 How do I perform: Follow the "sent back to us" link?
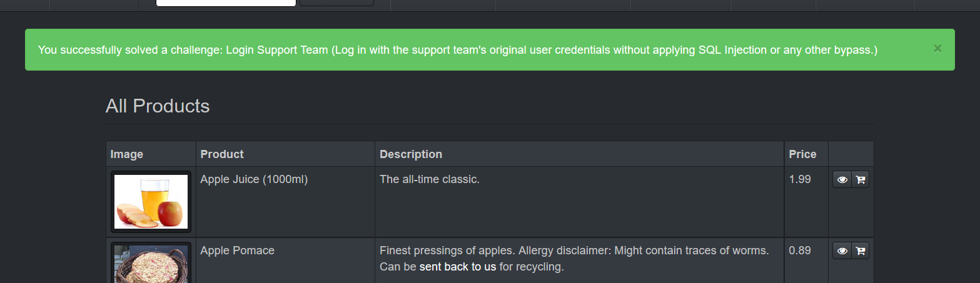[x=458, y=267]
